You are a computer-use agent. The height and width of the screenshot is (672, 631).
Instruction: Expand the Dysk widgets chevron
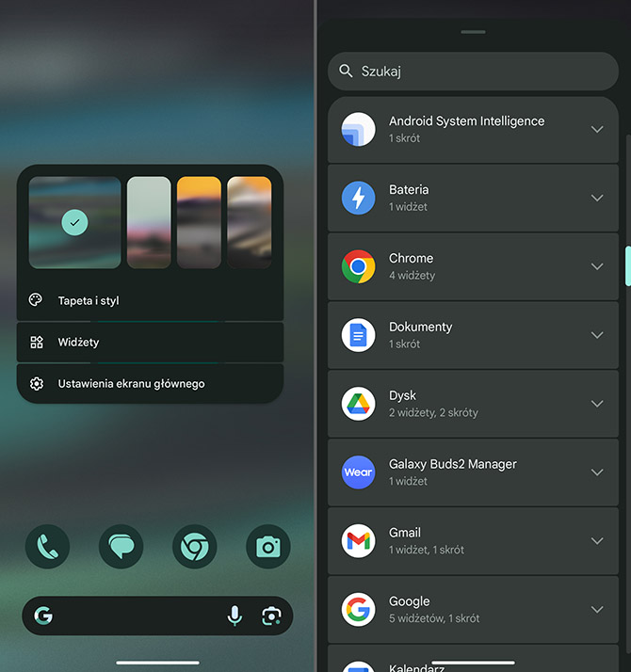(x=597, y=404)
